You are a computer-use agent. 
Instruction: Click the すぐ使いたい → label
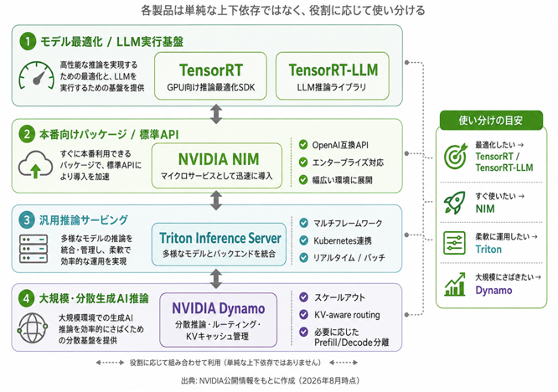(x=499, y=196)
